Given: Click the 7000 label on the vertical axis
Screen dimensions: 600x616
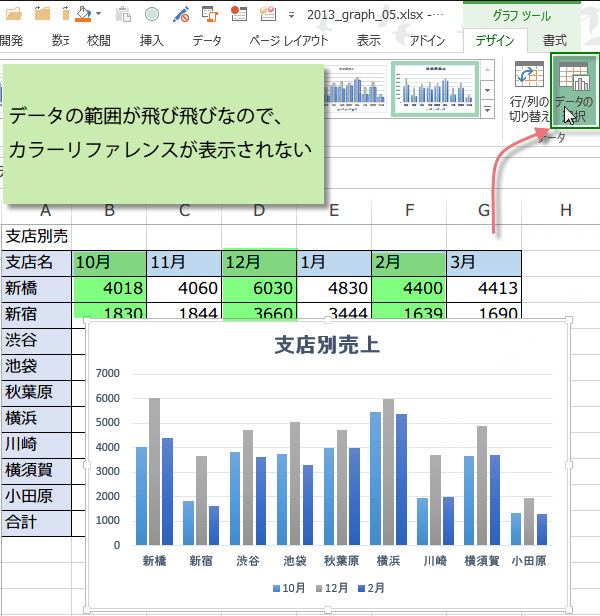Looking at the screenshot, I should (108, 373).
